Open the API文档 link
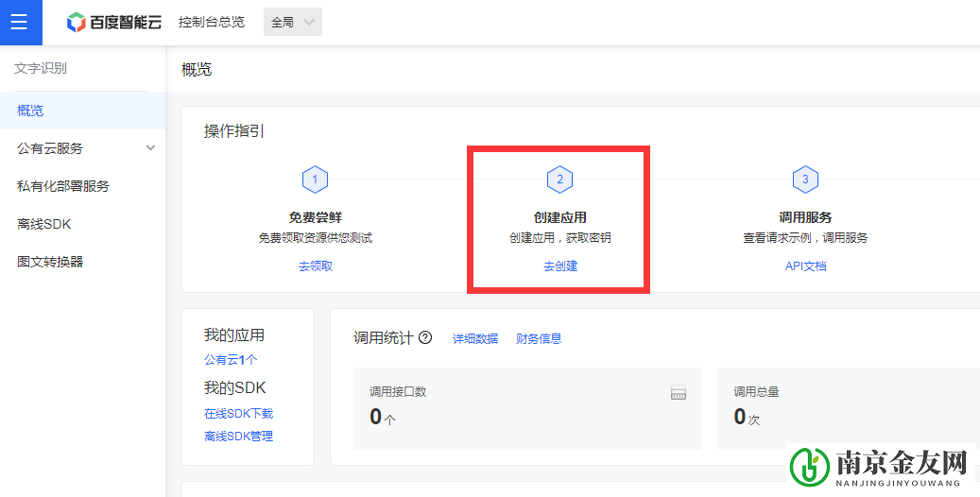Screen dimensions: 980x497 point(805,266)
